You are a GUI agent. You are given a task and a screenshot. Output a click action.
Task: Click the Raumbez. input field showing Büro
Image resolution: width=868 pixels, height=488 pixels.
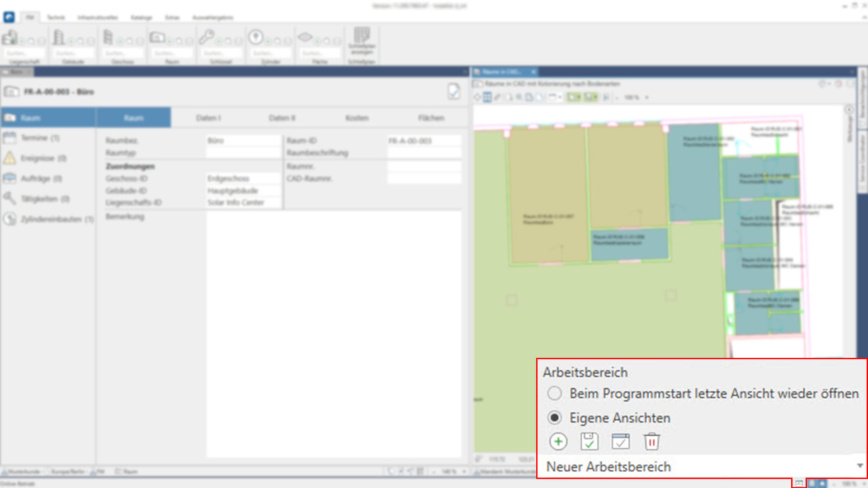point(243,141)
